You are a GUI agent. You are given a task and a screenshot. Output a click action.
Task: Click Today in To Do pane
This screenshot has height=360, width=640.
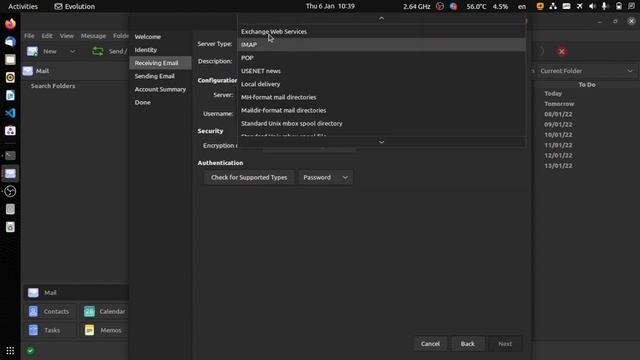pos(553,93)
